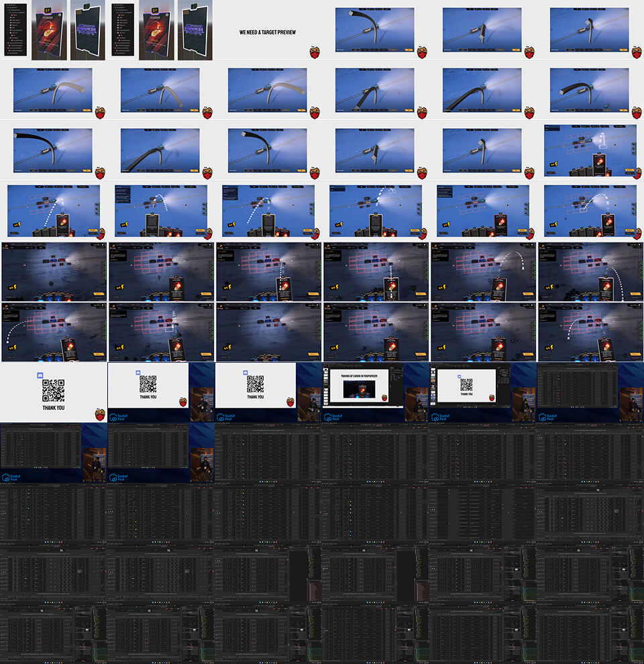Open the dark gameplay frame without red grid
The image size is (644, 664).
click(x=53, y=272)
